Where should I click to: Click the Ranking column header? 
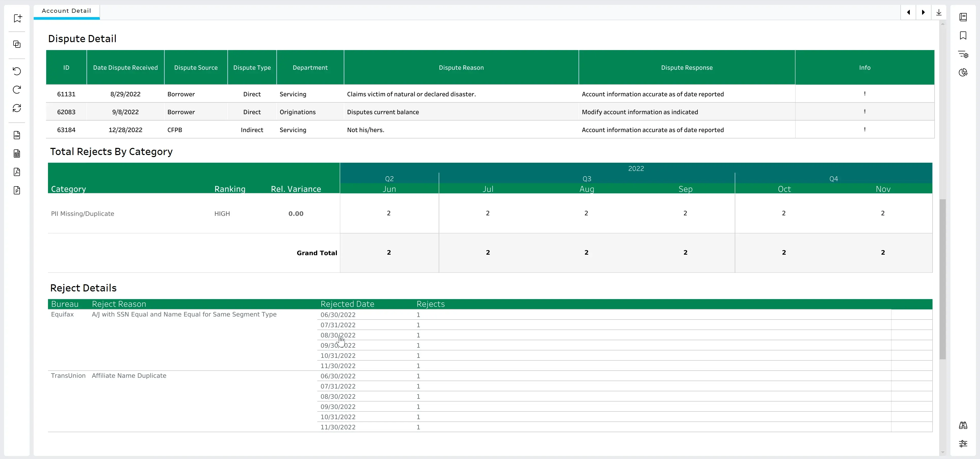point(230,189)
